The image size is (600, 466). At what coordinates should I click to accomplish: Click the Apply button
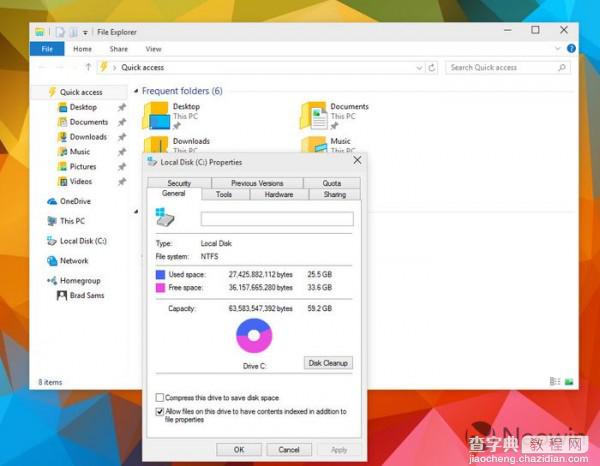click(339, 450)
